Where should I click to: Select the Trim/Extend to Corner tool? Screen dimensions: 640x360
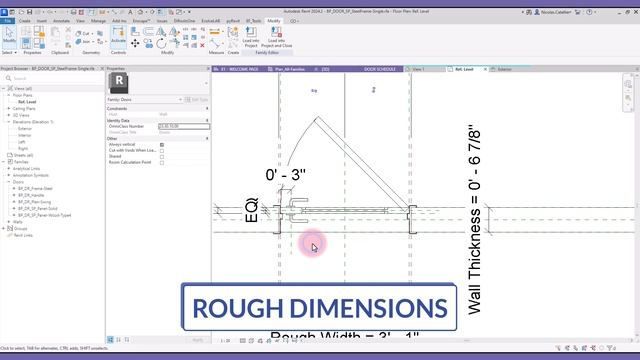click(x=174, y=43)
